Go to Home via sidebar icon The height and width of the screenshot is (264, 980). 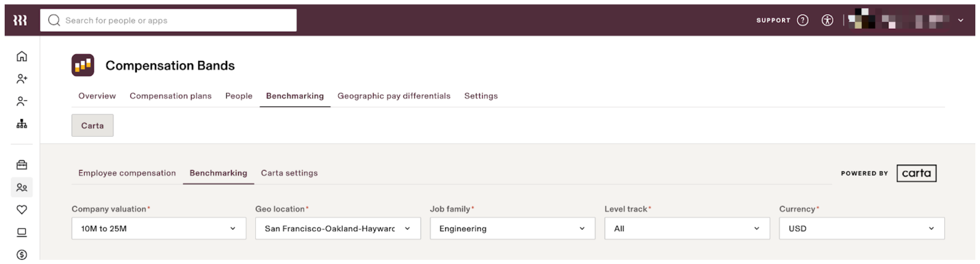click(x=22, y=56)
